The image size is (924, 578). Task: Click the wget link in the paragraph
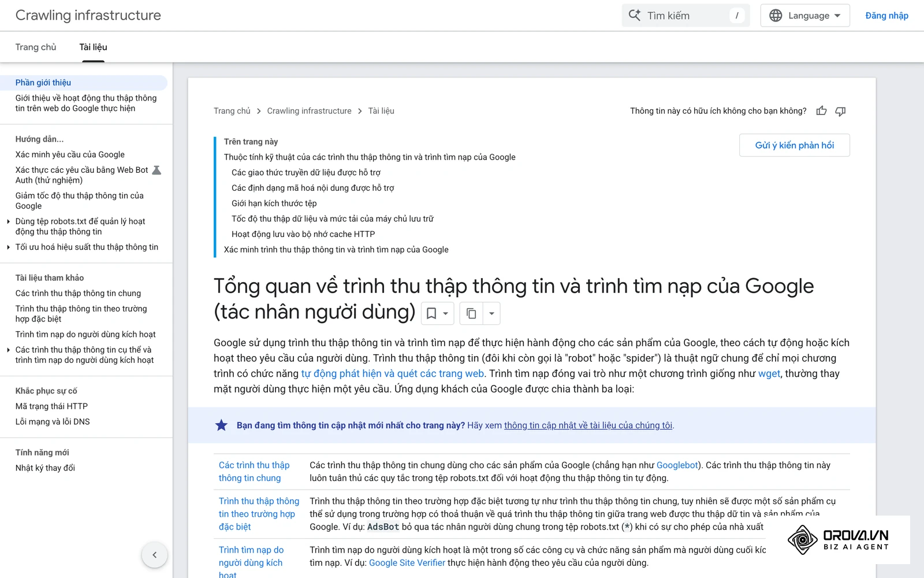coord(769,374)
